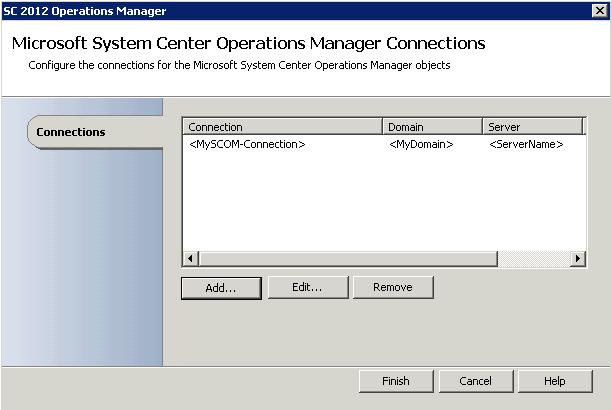
Task: Sort by Server column header
Action: click(x=533, y=127)
